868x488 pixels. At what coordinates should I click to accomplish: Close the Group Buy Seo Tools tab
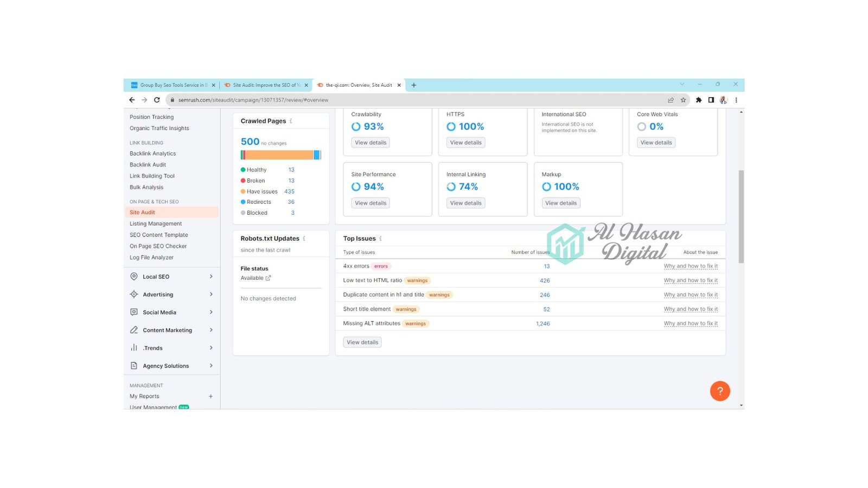coord(213,85)
